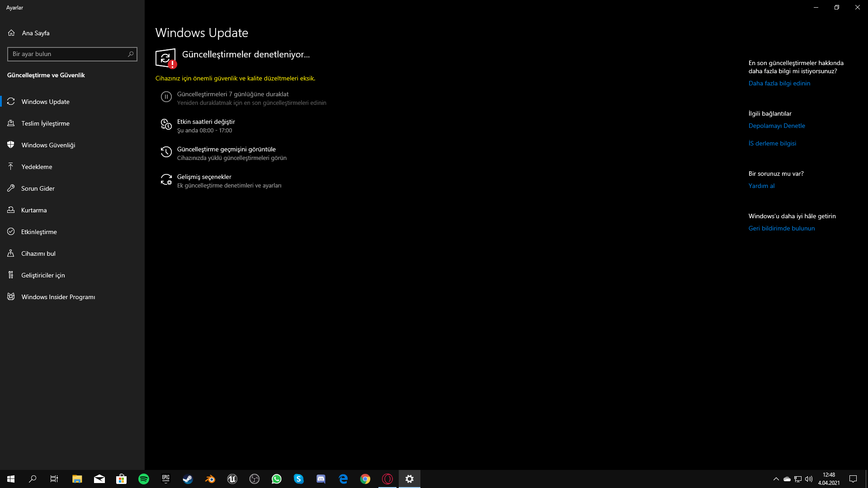Open Kurtarma settings page
Image resolution: width=868 pixels, height=488 pixels.
point(34,210)
